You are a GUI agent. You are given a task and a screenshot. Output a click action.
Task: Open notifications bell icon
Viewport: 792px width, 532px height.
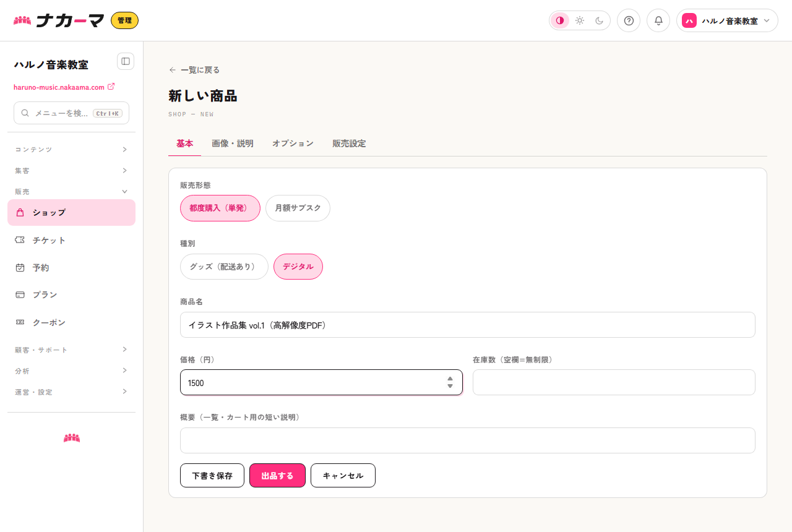point(658,20)
